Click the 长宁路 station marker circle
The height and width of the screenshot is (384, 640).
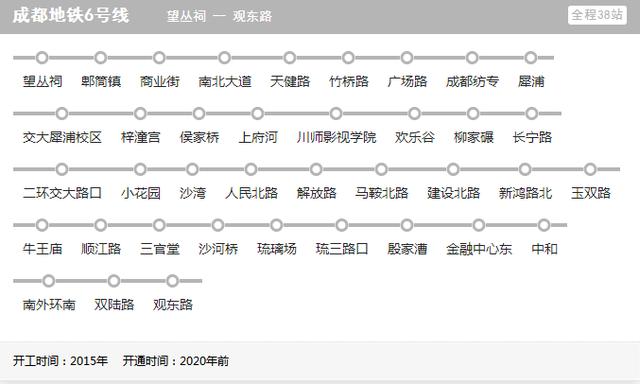[532, 113]
